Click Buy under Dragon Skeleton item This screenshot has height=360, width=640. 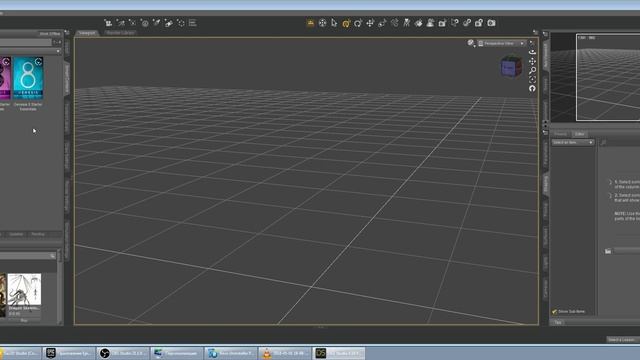[x=24, y=321]
